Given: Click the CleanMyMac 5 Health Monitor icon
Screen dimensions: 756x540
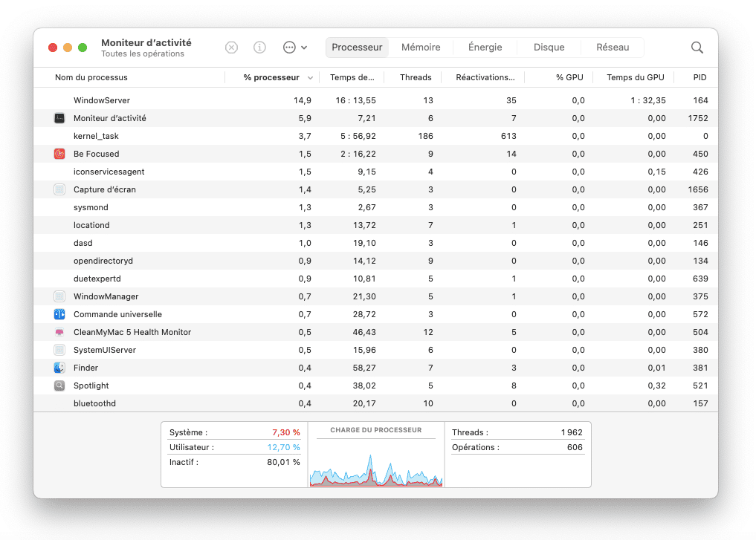Looking at the screenshot, I should 59,332.
